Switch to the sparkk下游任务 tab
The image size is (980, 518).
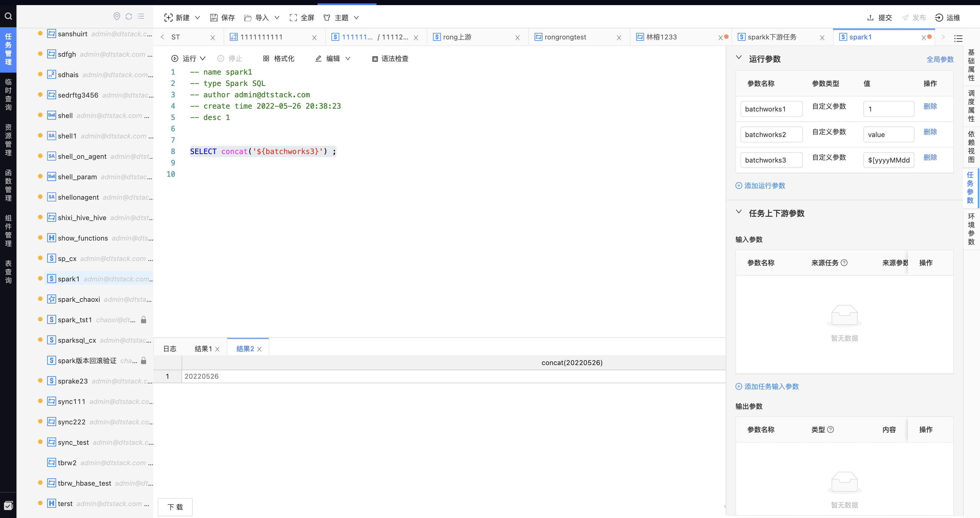(x=772, y=37)
